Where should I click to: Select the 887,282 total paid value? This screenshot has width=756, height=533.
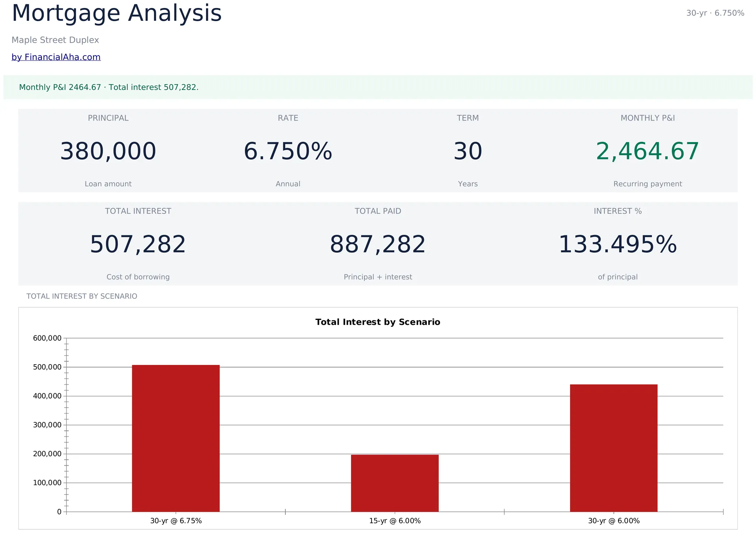click(378, 244)
